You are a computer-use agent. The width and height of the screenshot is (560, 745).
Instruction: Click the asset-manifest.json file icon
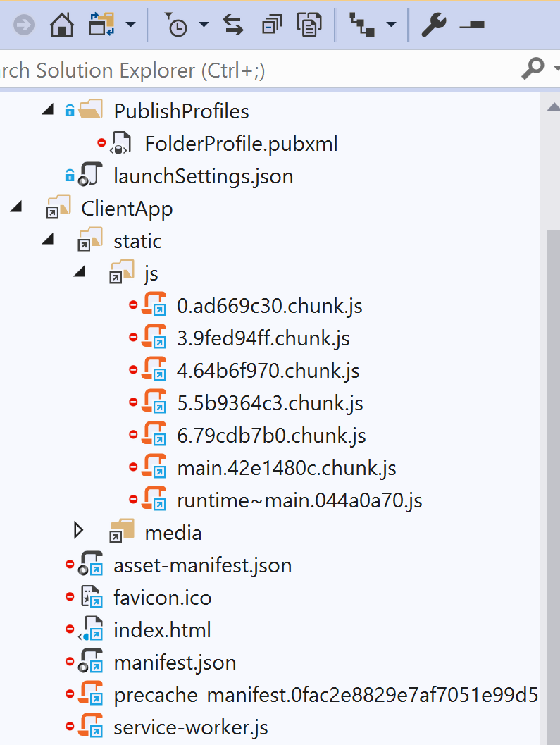(90, 563)
